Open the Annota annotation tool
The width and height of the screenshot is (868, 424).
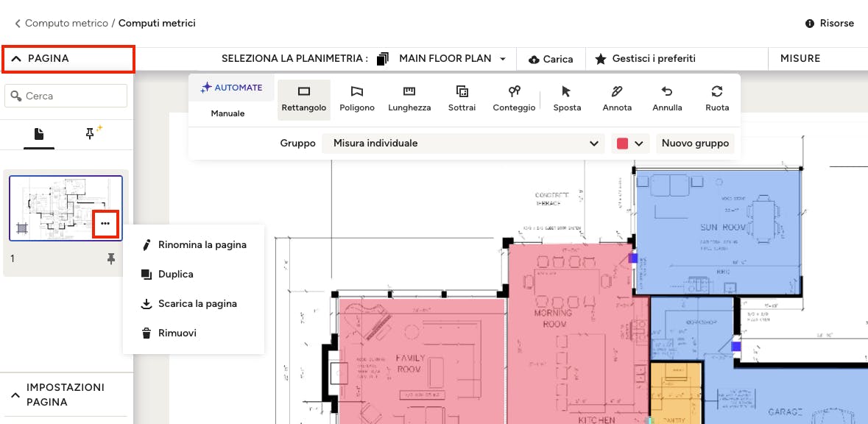pos(617,99)
